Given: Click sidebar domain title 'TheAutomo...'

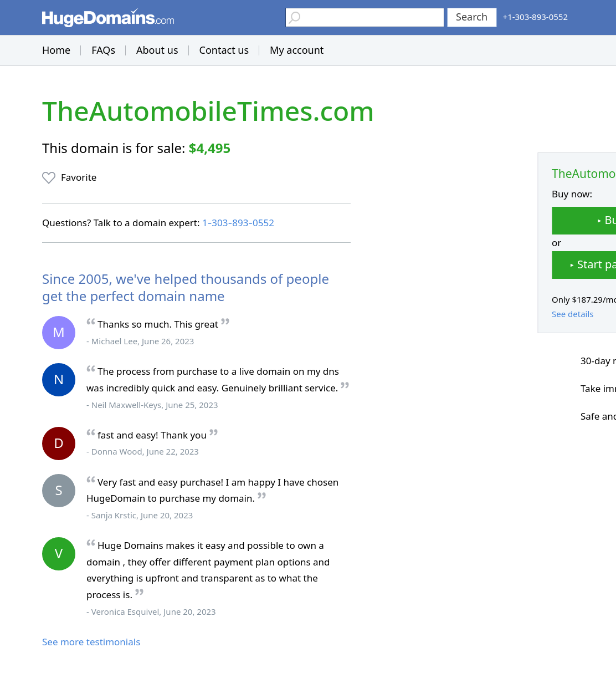Looking at the screenshot, I should [584, 174].
